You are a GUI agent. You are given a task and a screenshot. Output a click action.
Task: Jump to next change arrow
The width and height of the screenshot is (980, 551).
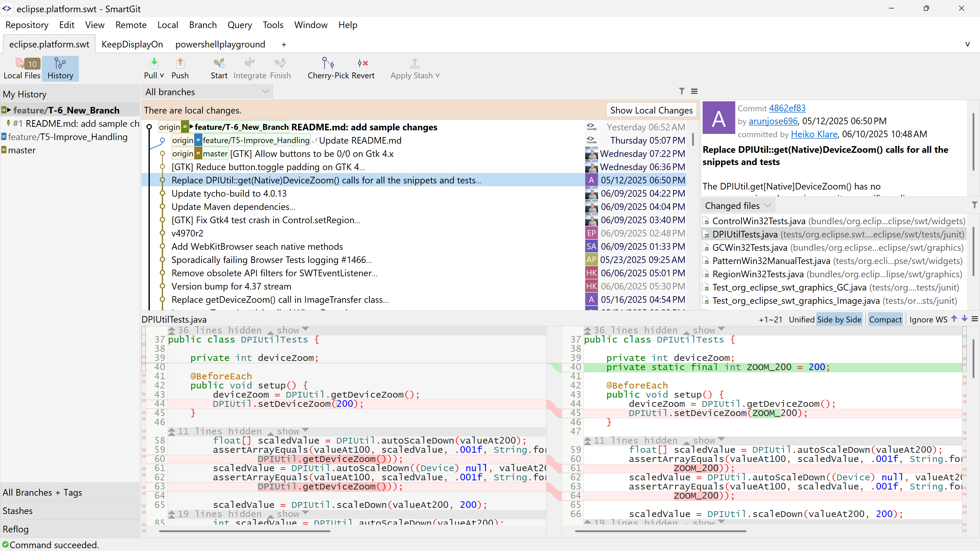[964, 319]
